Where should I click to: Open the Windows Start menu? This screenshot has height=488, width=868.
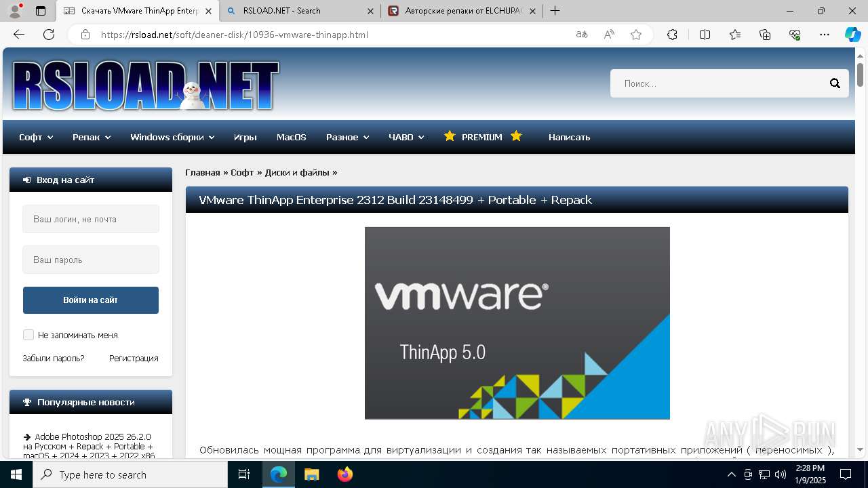click(x=16, y=474)
